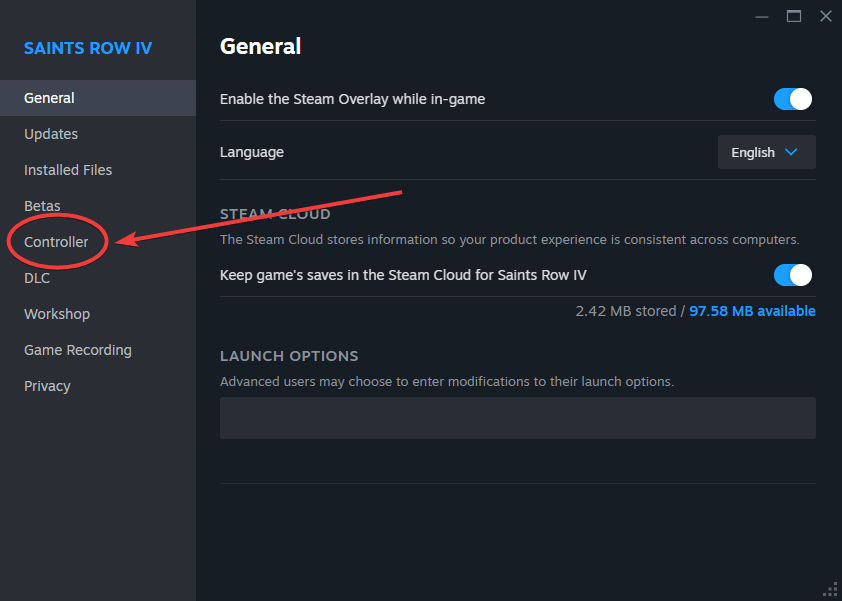Go to the Betas section
Screen dimensions: 842x601
(x=42, y=206)
